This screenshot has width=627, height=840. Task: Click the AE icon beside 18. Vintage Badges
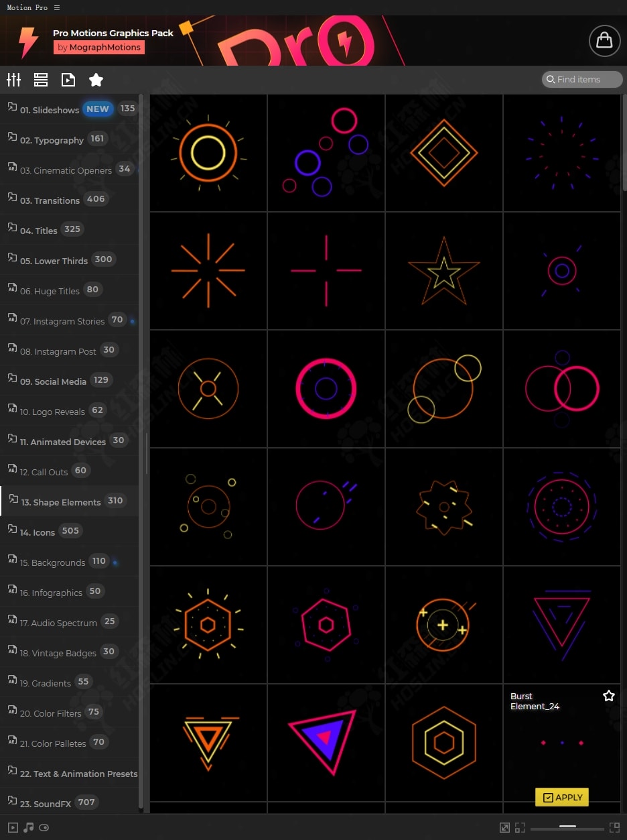[x=12, y=650]
